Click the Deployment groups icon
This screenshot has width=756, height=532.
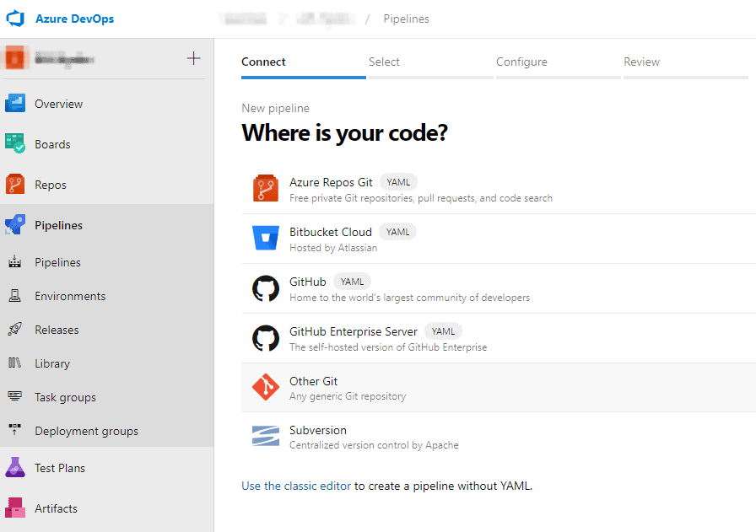point(15,430)
